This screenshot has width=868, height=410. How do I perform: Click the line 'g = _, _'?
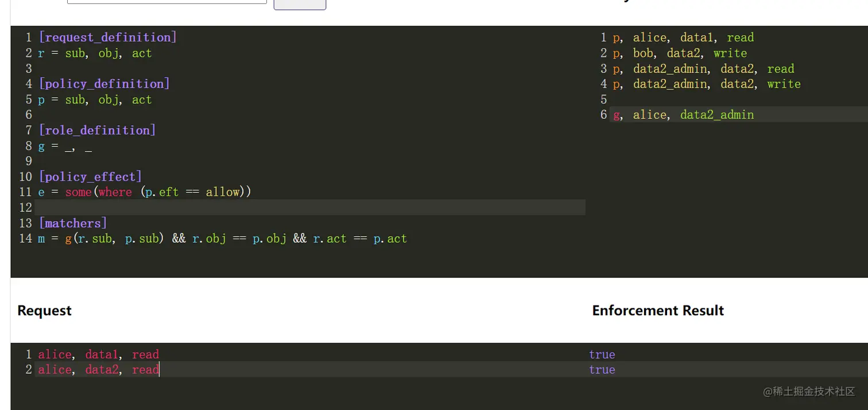click(65, 146)
